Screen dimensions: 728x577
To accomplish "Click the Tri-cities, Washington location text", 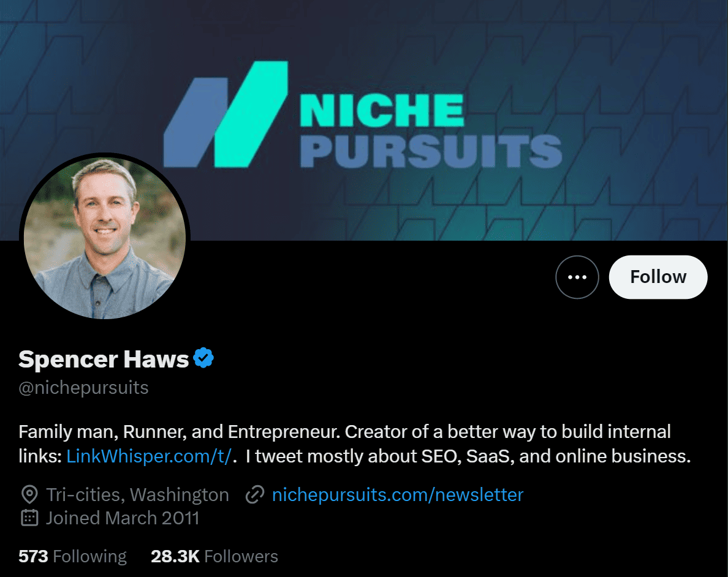I will [137, 495].
